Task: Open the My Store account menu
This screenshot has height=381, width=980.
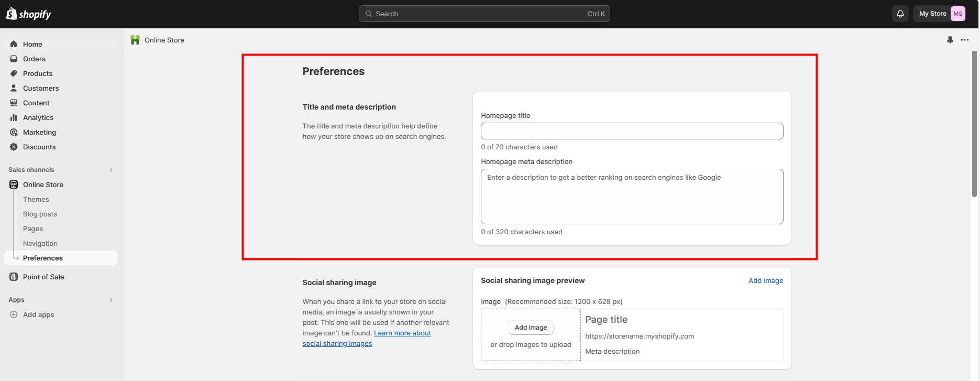Action: tap(942, 14)
